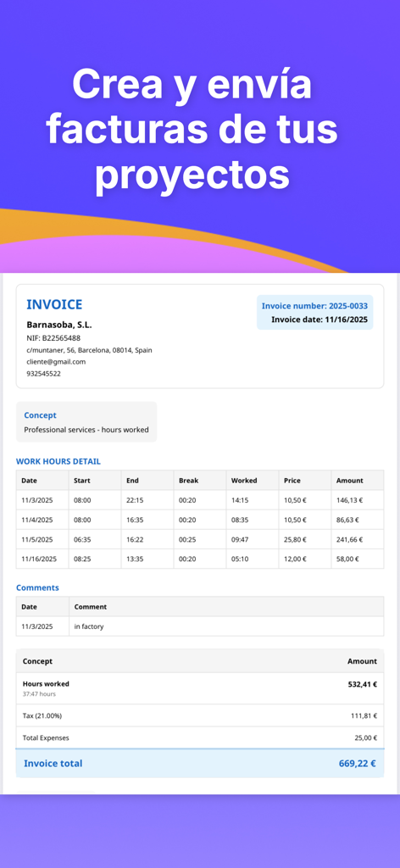Click date cell 11/4/2025

pos(37,520)
